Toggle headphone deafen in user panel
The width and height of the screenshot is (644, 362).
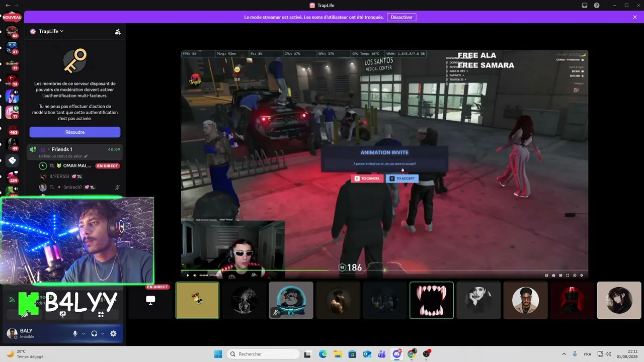click(94, 333)
